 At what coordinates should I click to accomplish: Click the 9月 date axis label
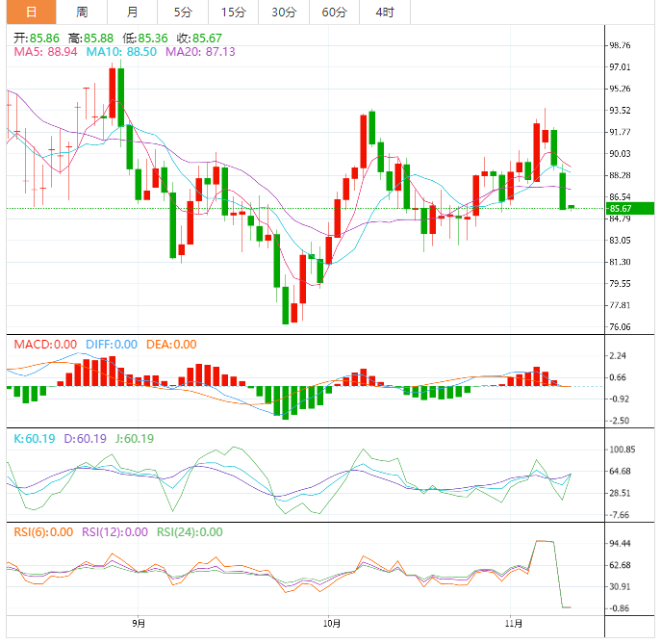pyautogui.click(x=139, y=624)
